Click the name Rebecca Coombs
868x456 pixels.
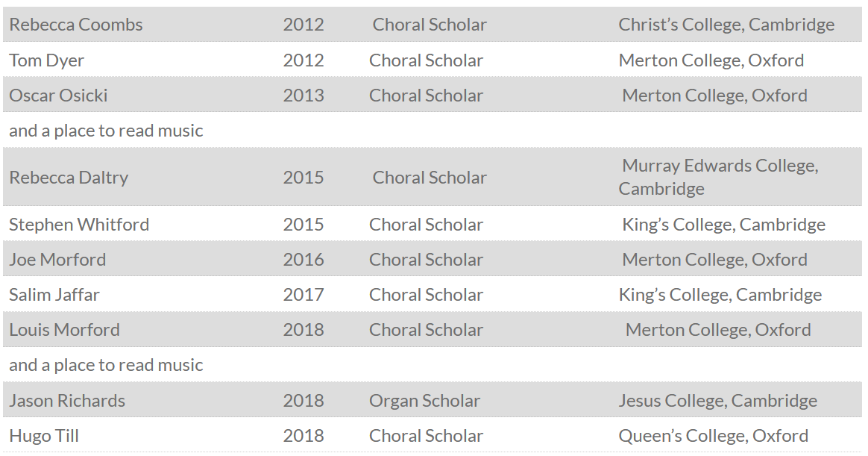(x=76, y=25)
